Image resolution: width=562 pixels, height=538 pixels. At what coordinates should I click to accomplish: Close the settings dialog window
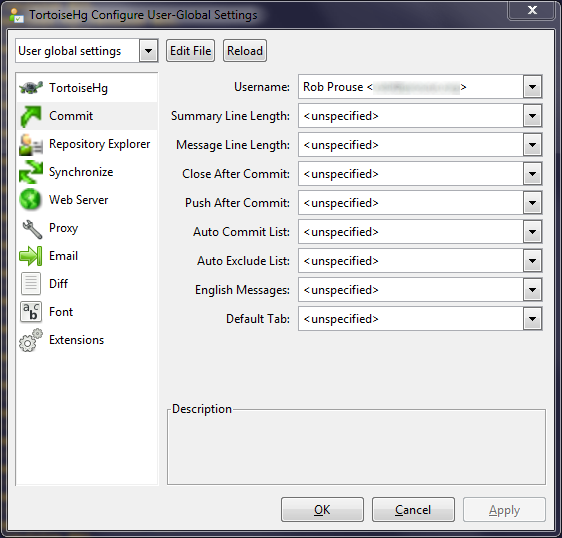point(532,10)
